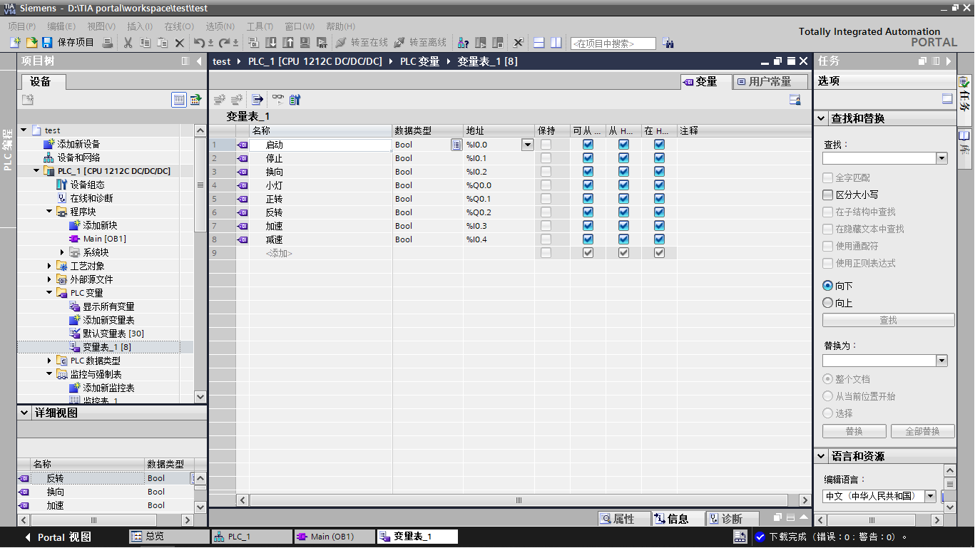Click monitor all glasses icon
Screen dimensions: 980x553
tap(277, 100)
